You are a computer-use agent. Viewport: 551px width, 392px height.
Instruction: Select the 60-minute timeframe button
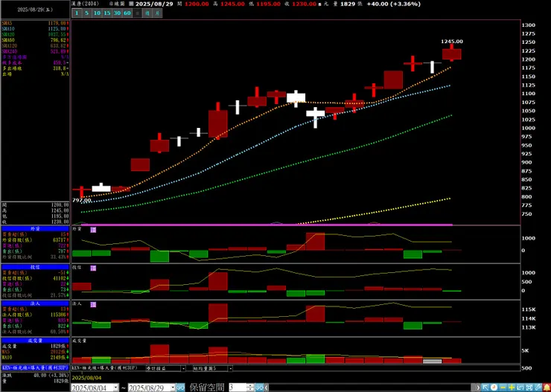pos(127,13)
